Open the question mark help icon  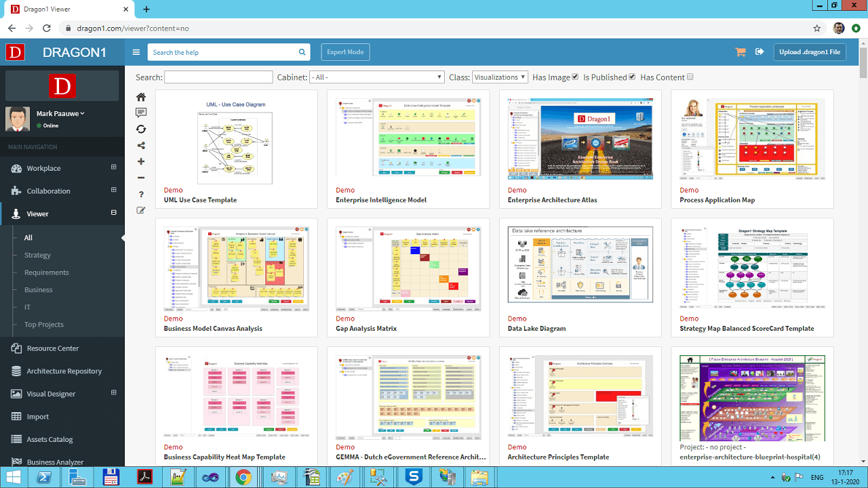click(141, 195)
